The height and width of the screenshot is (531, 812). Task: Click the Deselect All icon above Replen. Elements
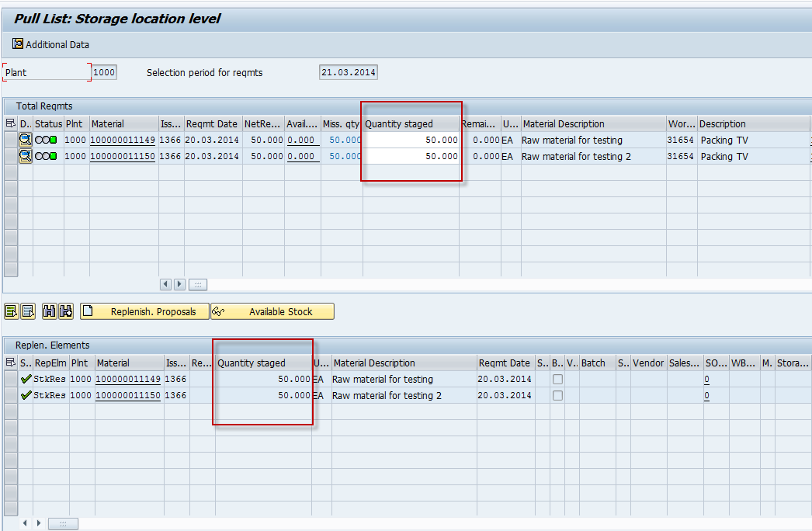click(x=28, y=311)
